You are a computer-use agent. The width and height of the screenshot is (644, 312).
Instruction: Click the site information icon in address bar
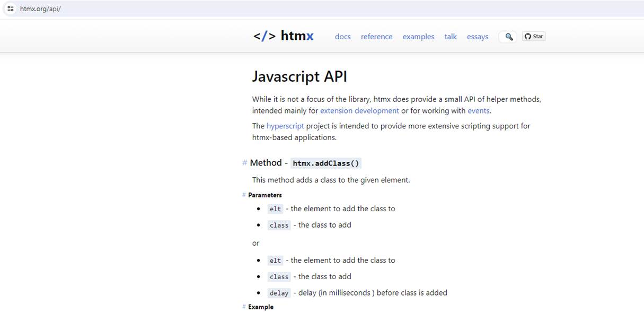point(11,8)
